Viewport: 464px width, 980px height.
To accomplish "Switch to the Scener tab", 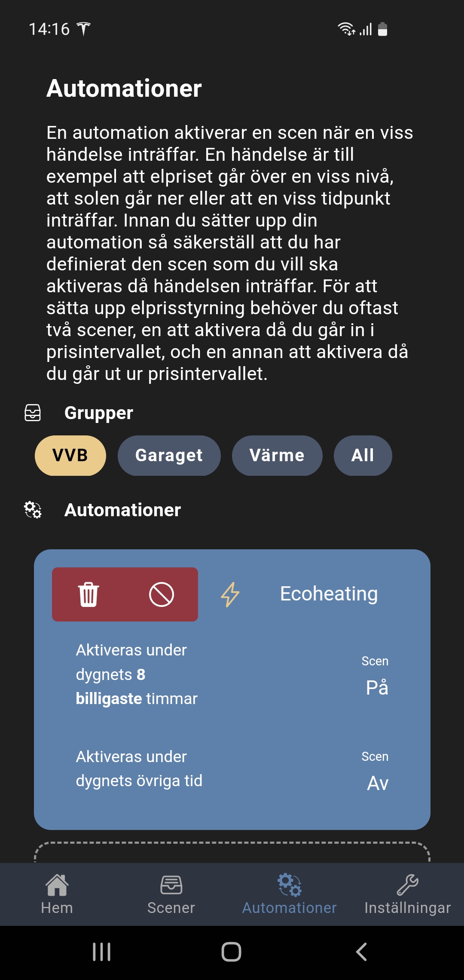I will pyautogui.click(x=171, y=894).
